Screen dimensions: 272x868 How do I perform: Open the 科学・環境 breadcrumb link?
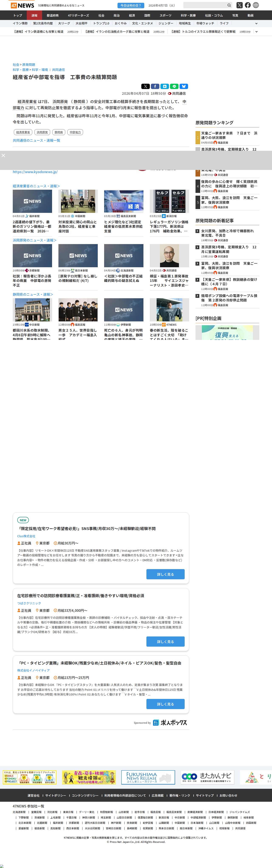click(40, 70)
